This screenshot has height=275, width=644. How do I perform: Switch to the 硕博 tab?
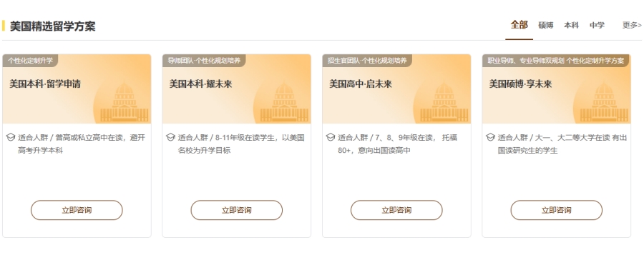[x=546, y=26]
